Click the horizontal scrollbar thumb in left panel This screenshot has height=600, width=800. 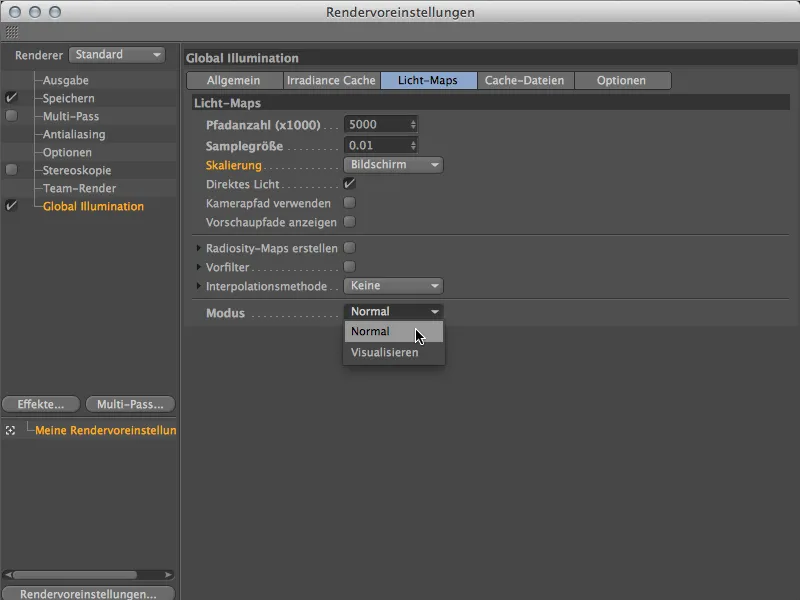pyautogui.click(x=75, y=575)
